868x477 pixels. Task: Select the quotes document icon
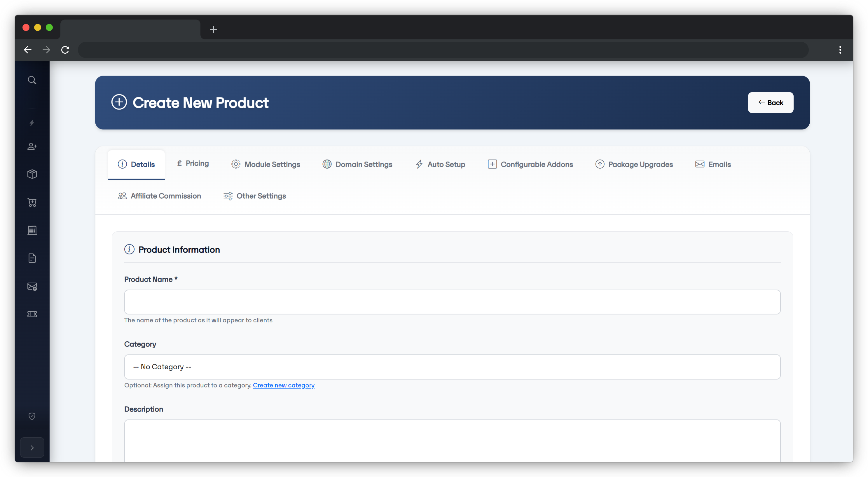click(32, 258)
